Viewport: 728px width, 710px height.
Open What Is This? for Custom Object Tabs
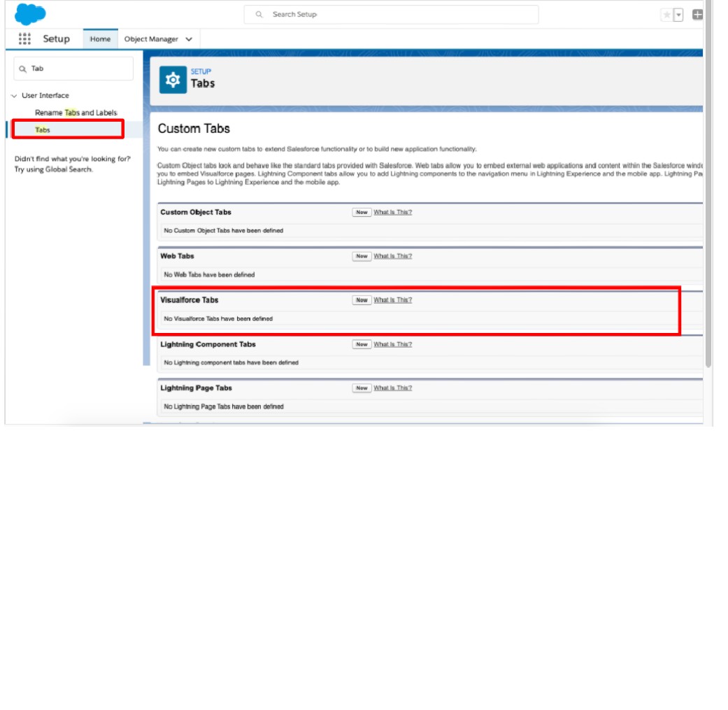tap(393, 212)
